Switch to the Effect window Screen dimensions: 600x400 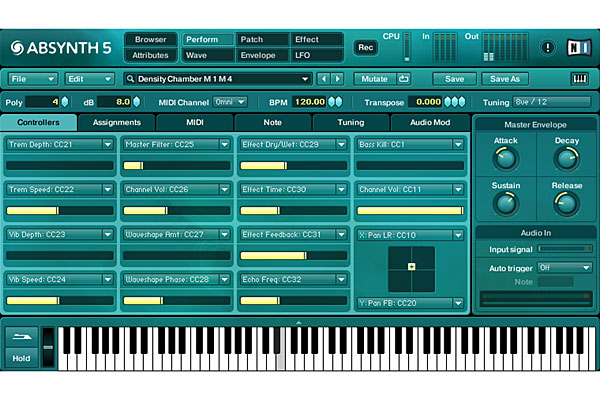pos(317,39)
